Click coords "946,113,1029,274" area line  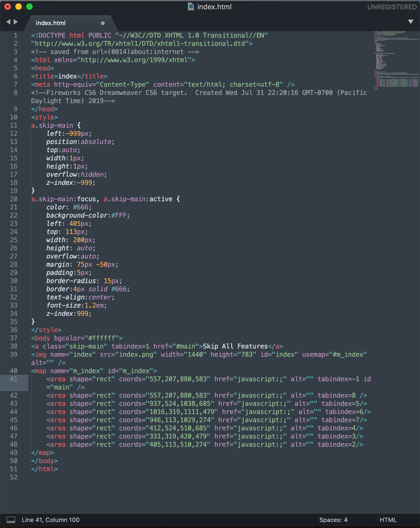(x=207, y=420)
